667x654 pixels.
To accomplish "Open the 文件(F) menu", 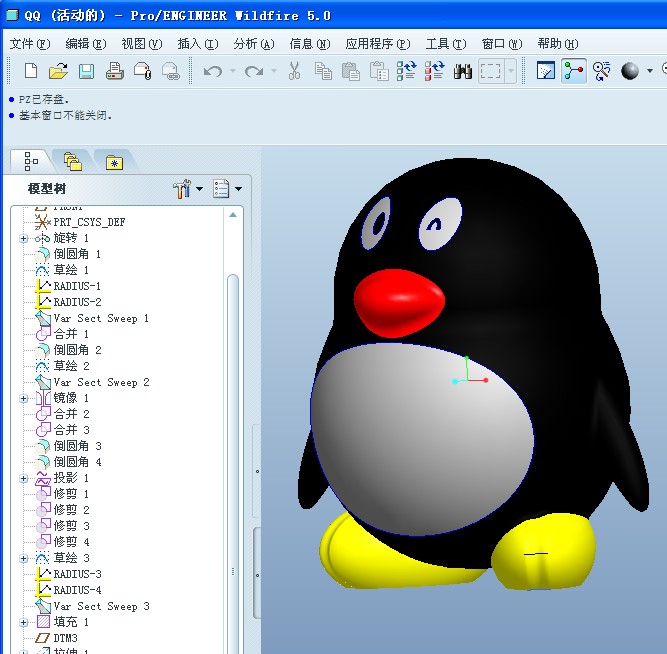I will [x=30, y=44].
